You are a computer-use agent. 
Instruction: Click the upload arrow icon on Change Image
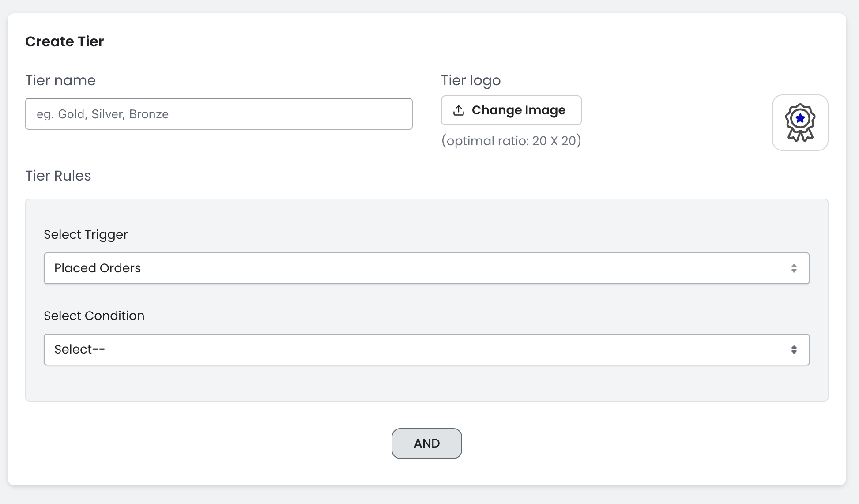[x=459, y=110]
